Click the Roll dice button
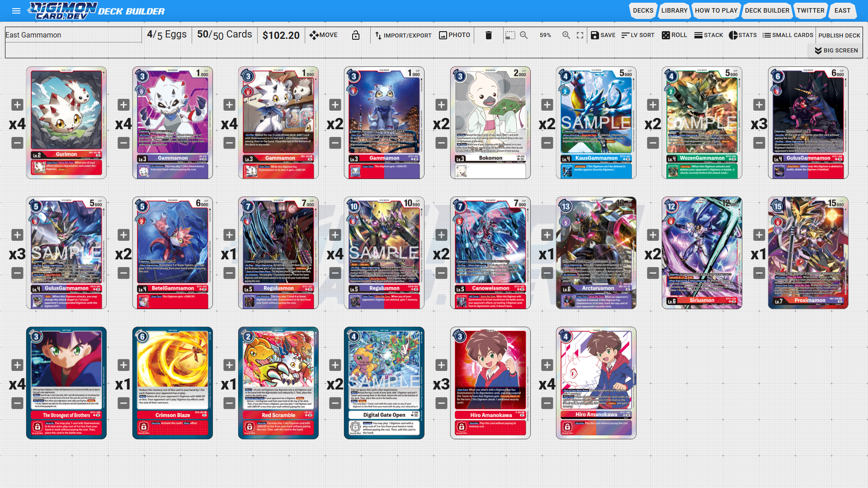The width and height of the screenshot is (868, 488). pyautogui.click(x=674, y=35)
